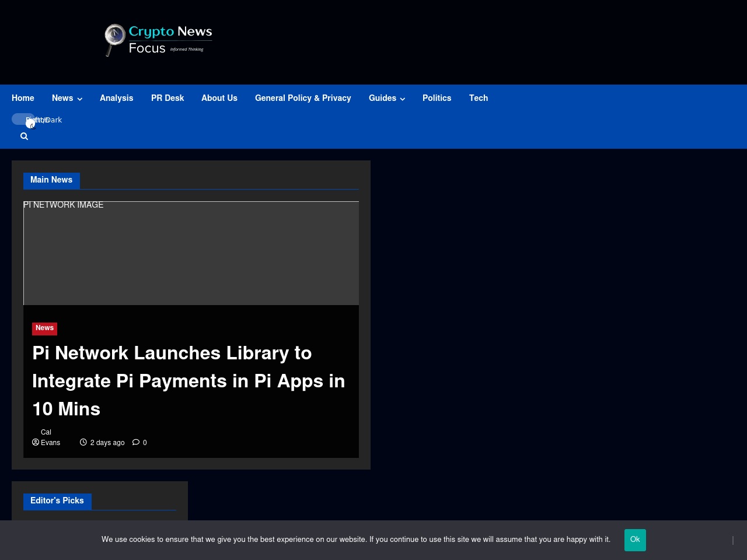Open the Politics menu item

(x=437, y=98)
